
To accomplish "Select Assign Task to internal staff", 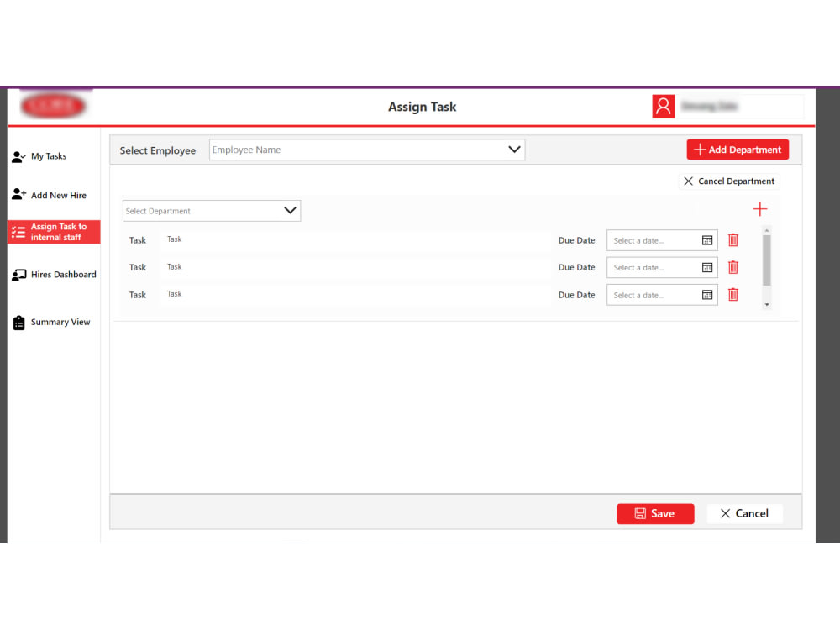I will 54,232.
